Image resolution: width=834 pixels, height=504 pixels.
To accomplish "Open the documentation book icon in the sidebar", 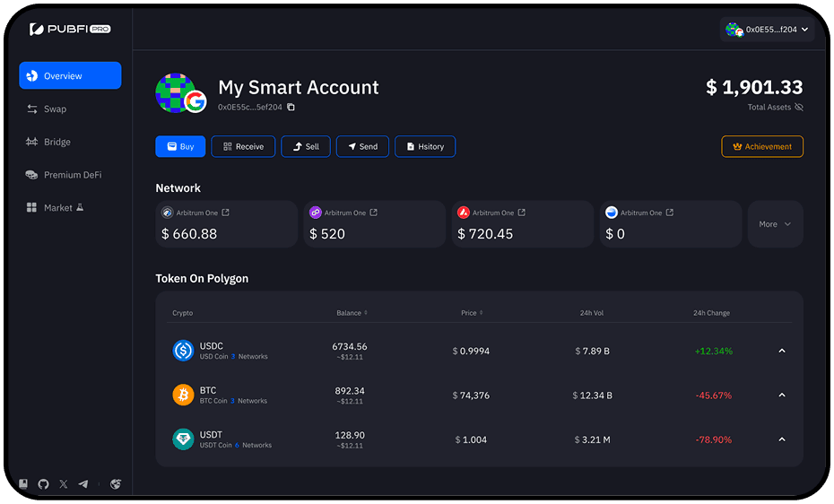I will (24, 484).
